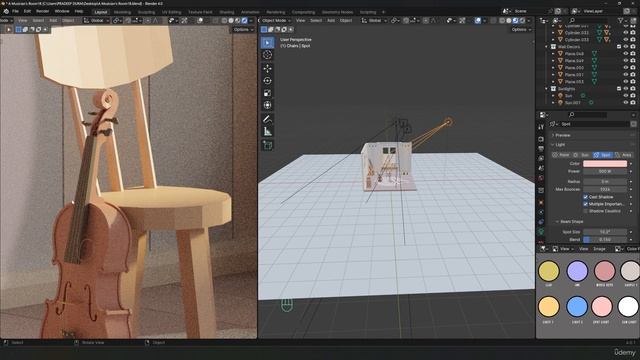The width and height of the screenshot is (640, 360).
Task: Switch left viewport to rendered shading mode
Action: (x=244, y=20)
